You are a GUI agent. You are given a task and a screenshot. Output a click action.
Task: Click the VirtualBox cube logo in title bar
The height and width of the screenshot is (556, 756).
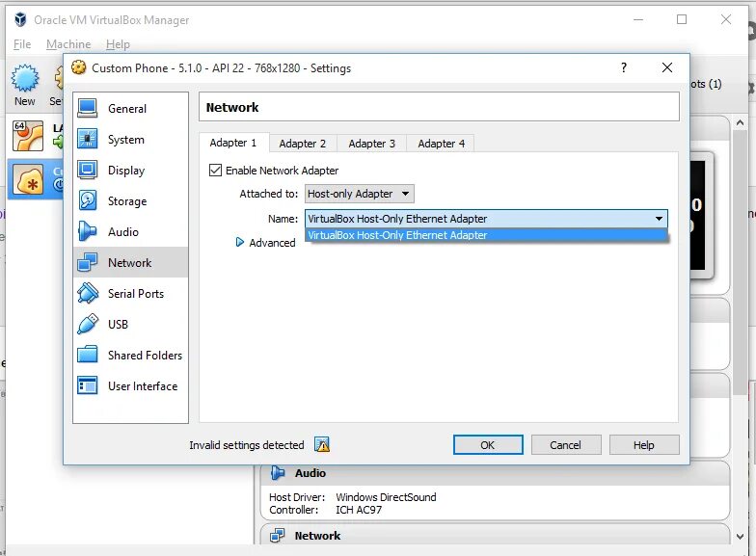(20, 19)
